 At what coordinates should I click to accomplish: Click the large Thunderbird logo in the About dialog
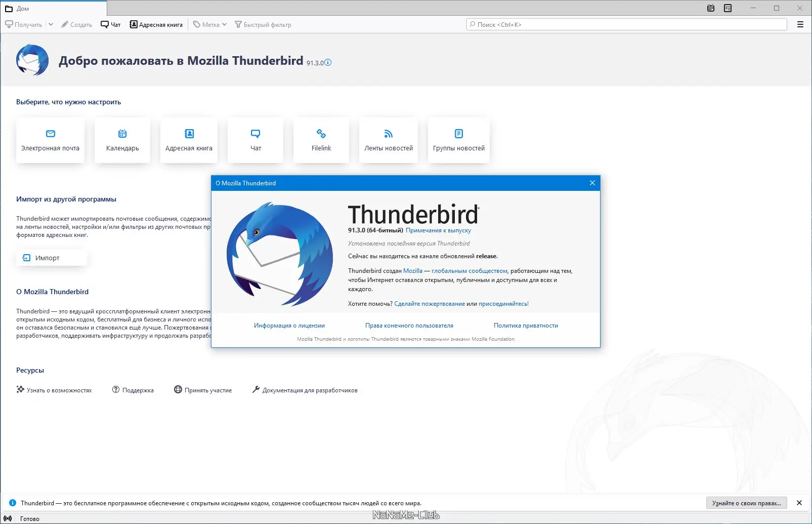280,254
